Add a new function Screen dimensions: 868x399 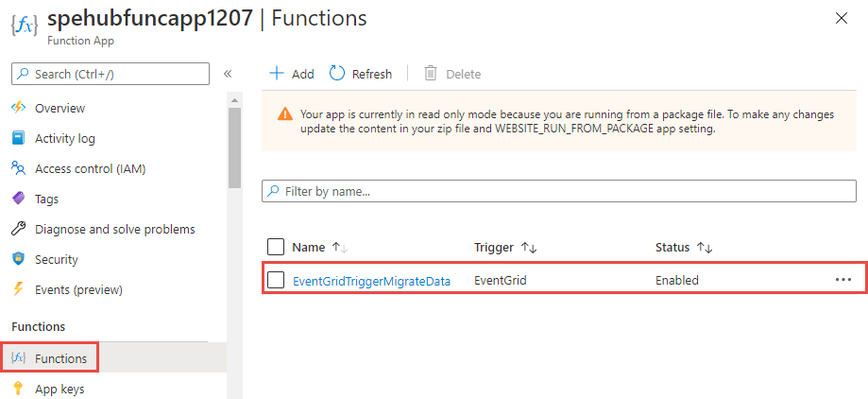click(x=292, y=74)
